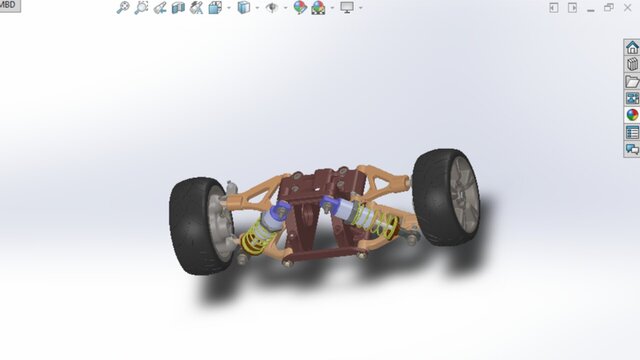The image size is (640, 360).
Task: Expand the right panel with arrow button
Action: coord(572,8)
